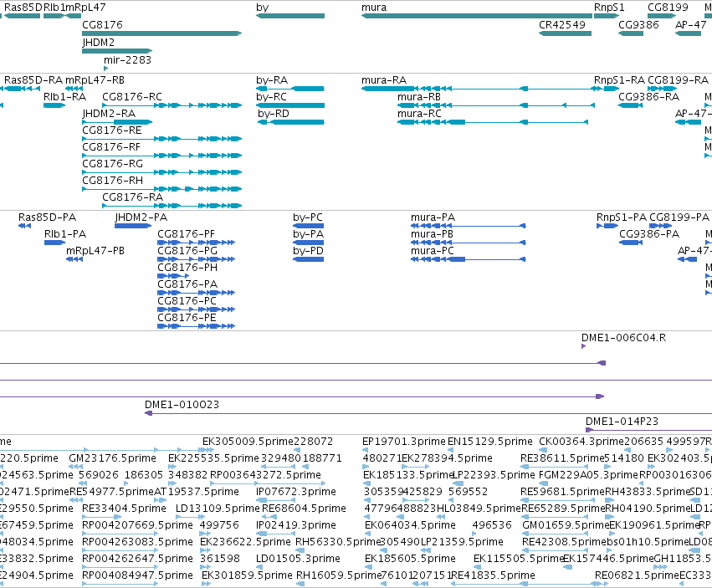Click the JHDM2-RA transcript label

coord(109,114)
